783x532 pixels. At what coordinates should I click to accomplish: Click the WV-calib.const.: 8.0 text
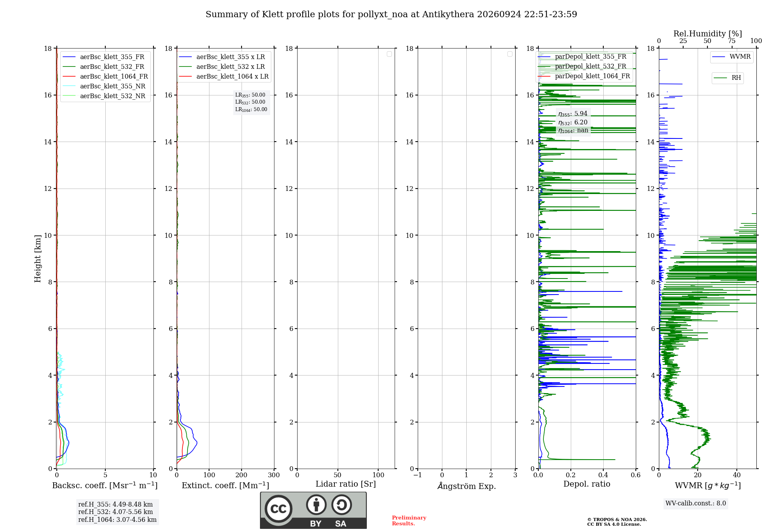(696, 503)
